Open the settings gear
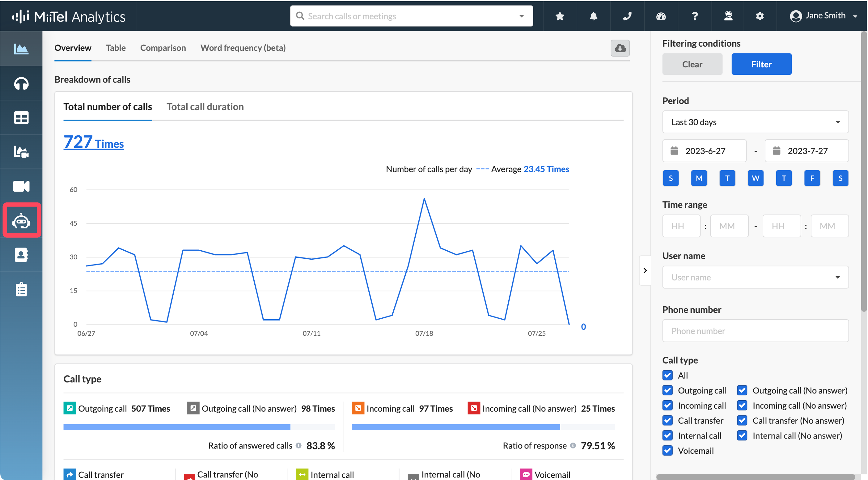 point(760,16)
